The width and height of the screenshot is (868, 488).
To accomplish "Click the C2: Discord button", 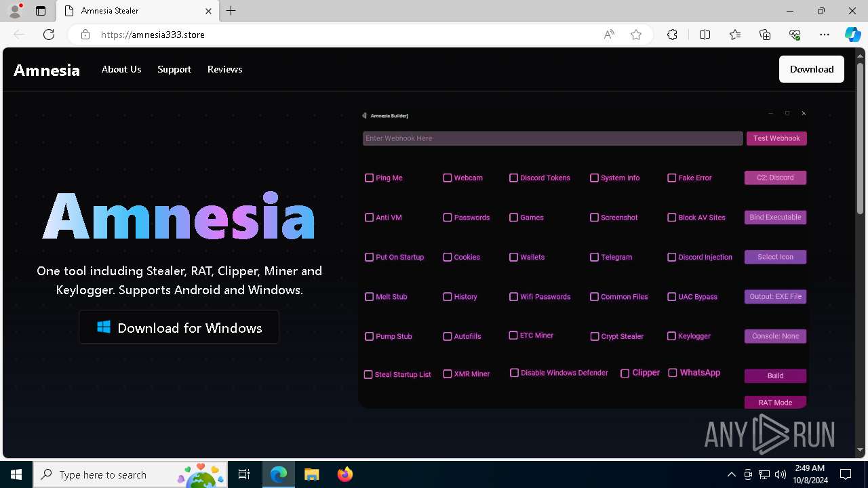I will [775, 178].
